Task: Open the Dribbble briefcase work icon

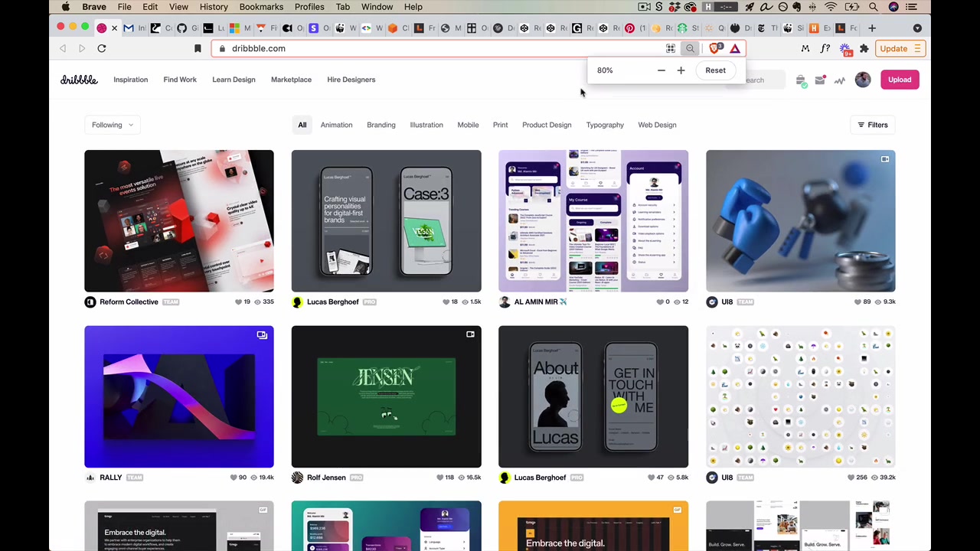Action: 800,80
